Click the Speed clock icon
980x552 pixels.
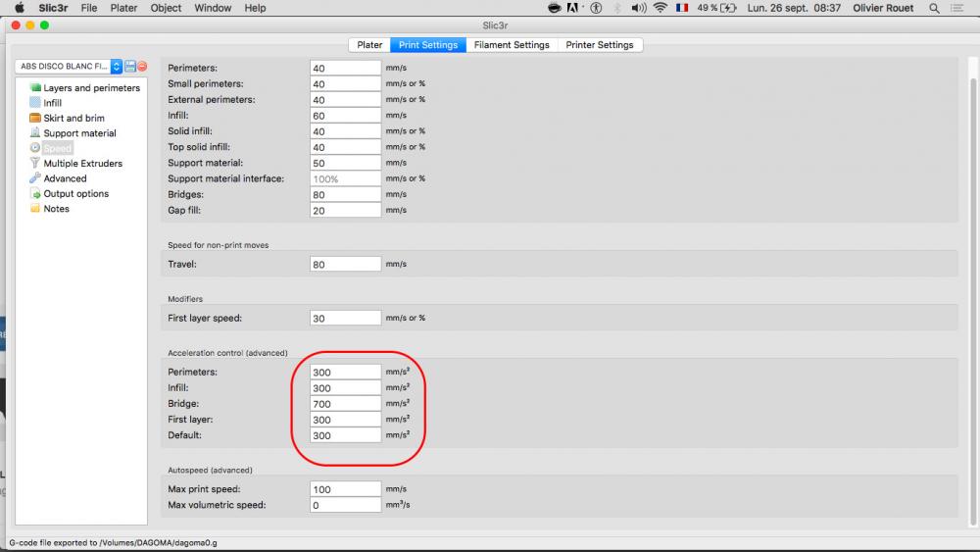[35, 147]
